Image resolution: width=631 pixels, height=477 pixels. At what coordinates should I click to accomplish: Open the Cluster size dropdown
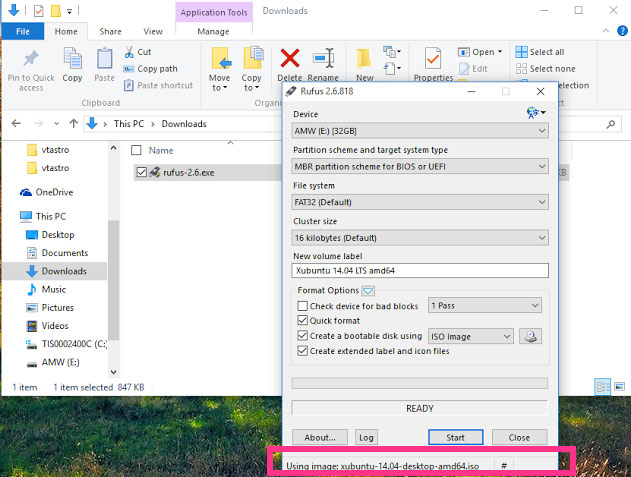[420, 237]
